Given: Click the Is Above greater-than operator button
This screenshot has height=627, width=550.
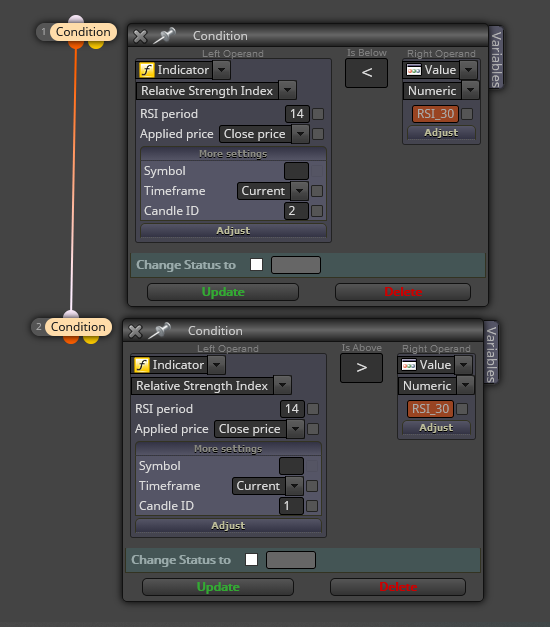Looking at the screenshot, I should pos(361,368).
